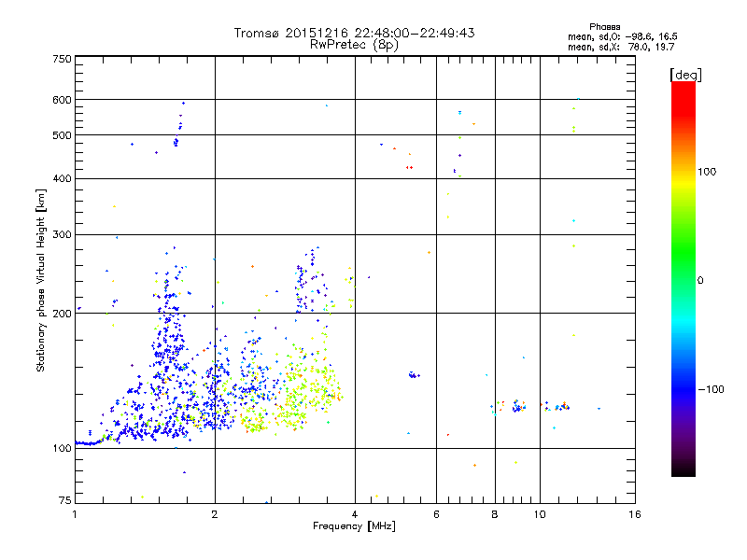Click the colorbar tick label '100'
The width and height of the screenshot is (747, 560).
coord(707,172)
